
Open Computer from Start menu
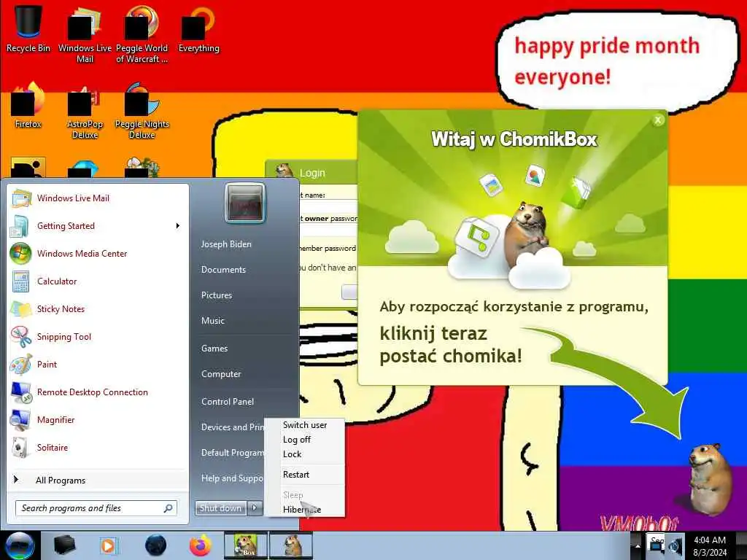point(221,374)
